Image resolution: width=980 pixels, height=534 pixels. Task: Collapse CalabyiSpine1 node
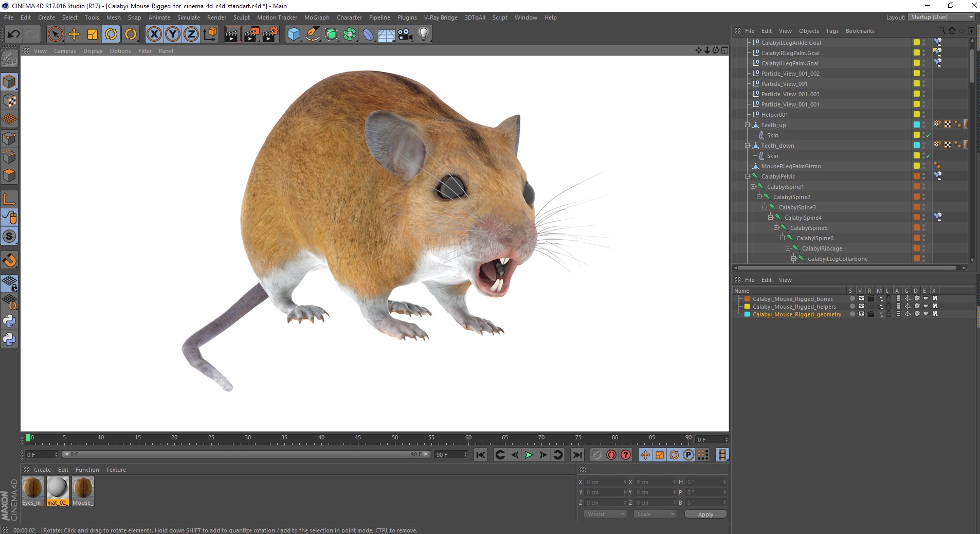(753, 187)
